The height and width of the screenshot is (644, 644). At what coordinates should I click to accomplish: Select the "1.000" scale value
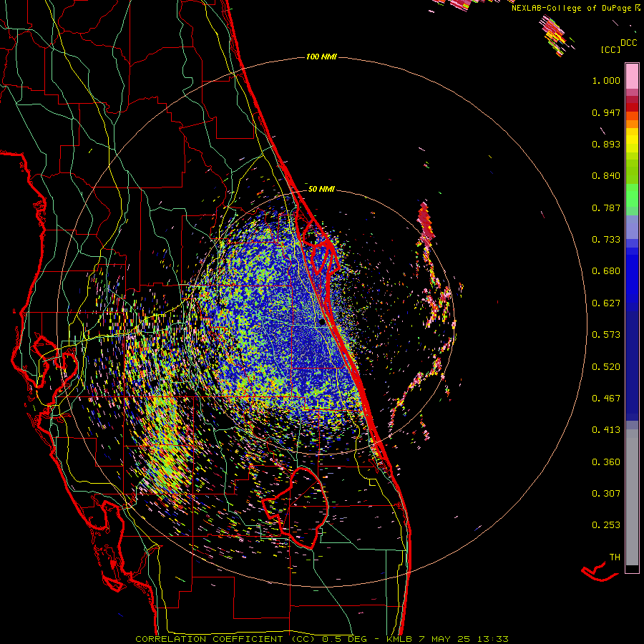(606, 80)
